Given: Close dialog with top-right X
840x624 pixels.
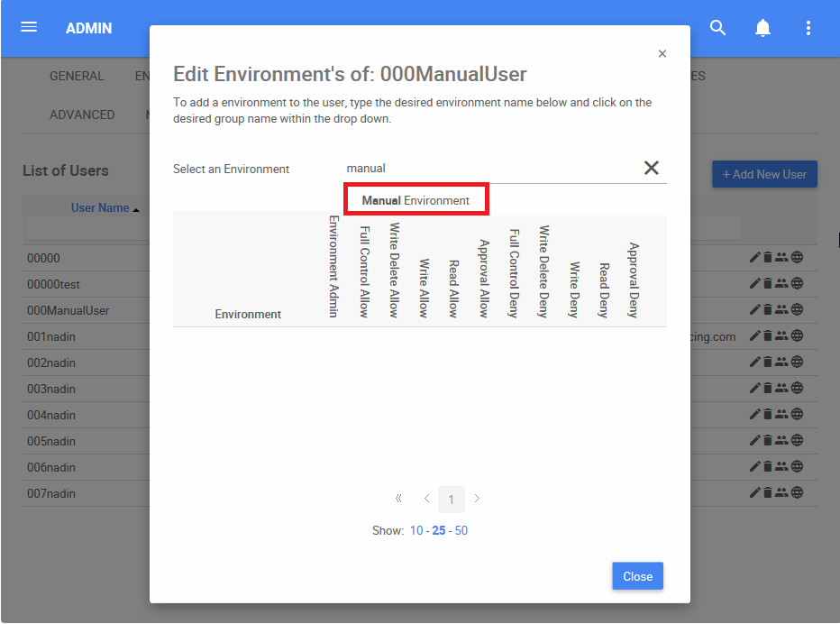Looking at the screenshot, I should [x=662, y=54].
